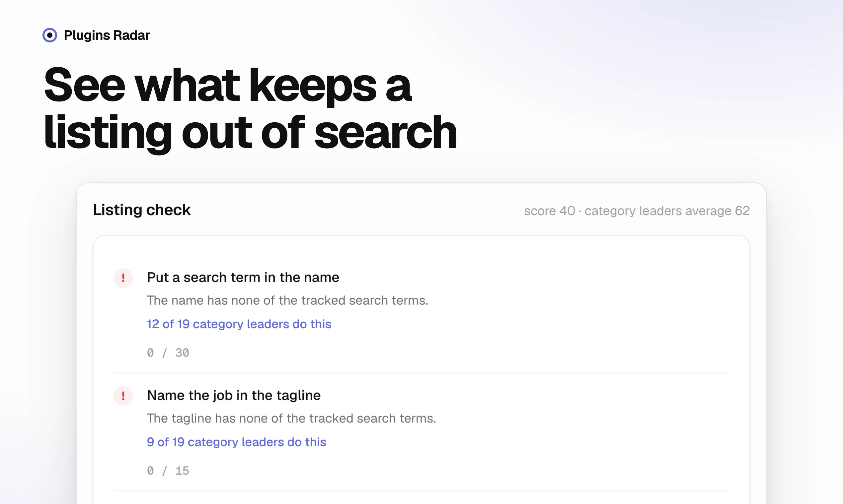843x504 pixels.
Task: Select the Put a search term in the name title
Action: 243,278
